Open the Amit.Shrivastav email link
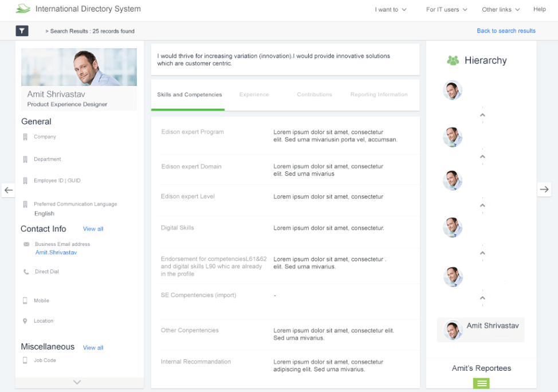 click(56, 252)
